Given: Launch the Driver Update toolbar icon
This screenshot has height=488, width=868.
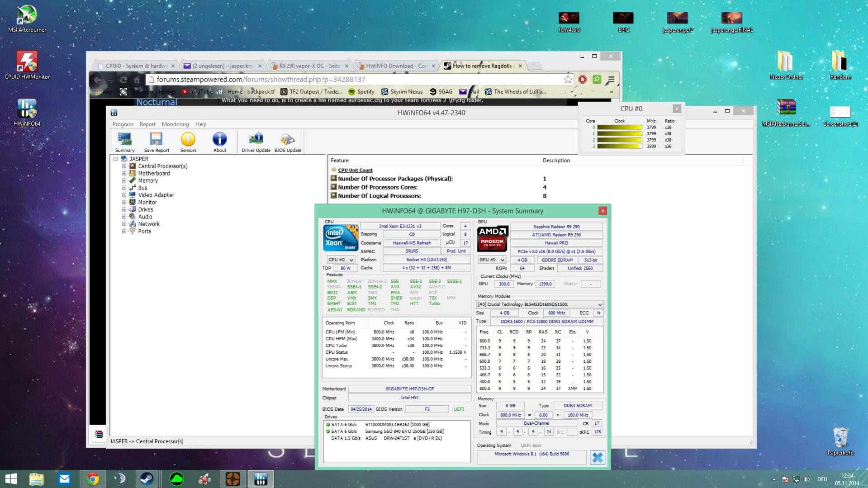Looking at the screenshot, I should 256,142.
